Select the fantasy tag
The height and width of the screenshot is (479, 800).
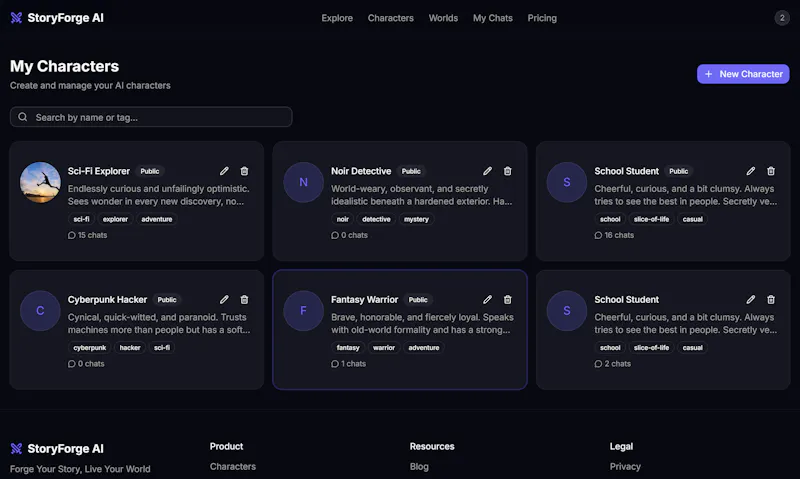(348, 347)
